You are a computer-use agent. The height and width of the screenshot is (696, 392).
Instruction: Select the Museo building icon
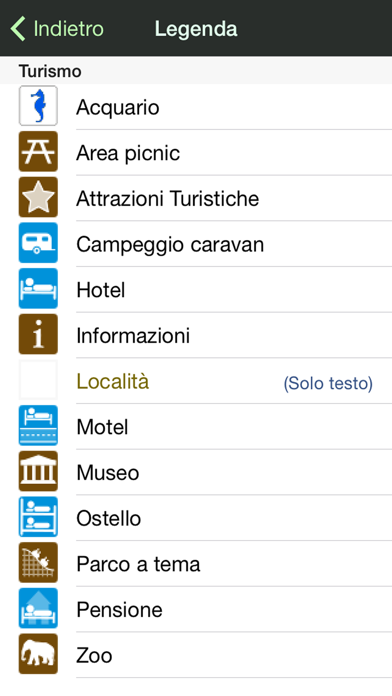38,472
